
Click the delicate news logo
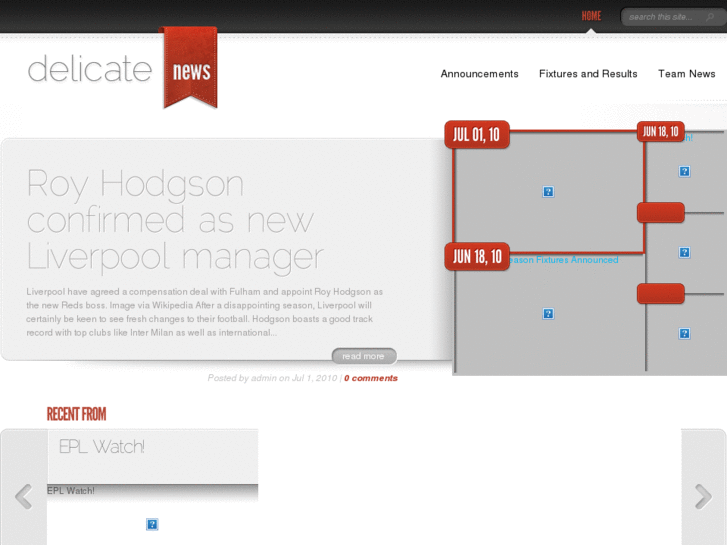(122, 69)
